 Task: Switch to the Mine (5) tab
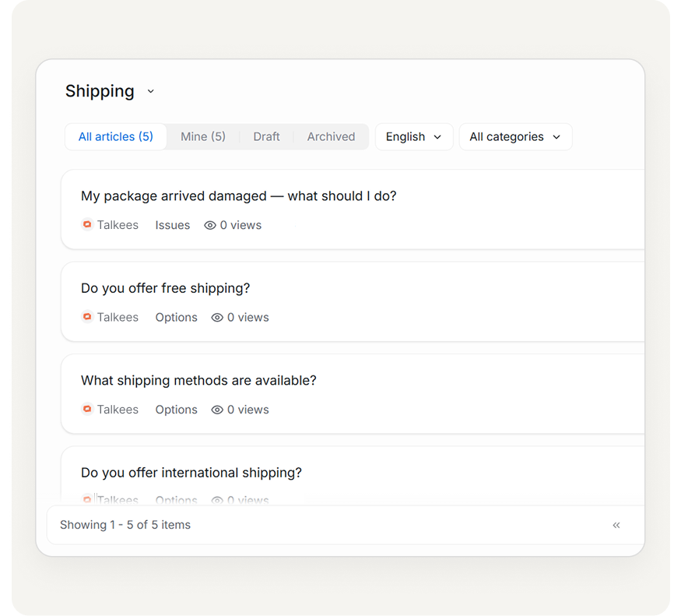(203, 137)
